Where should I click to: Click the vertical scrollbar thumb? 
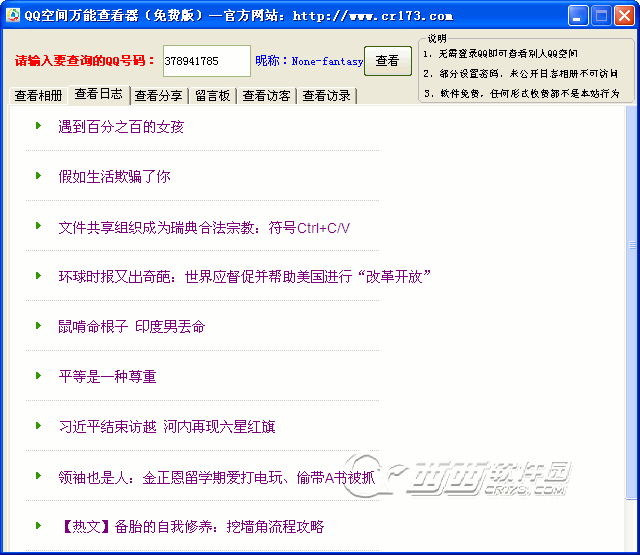632,302
